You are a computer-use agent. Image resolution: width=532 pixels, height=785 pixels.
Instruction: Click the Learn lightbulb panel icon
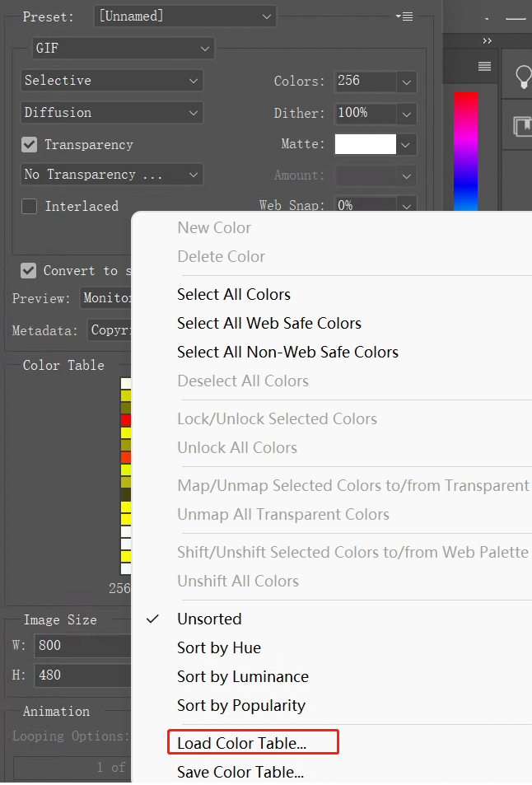pyautogui.click(x=522, y=77)
